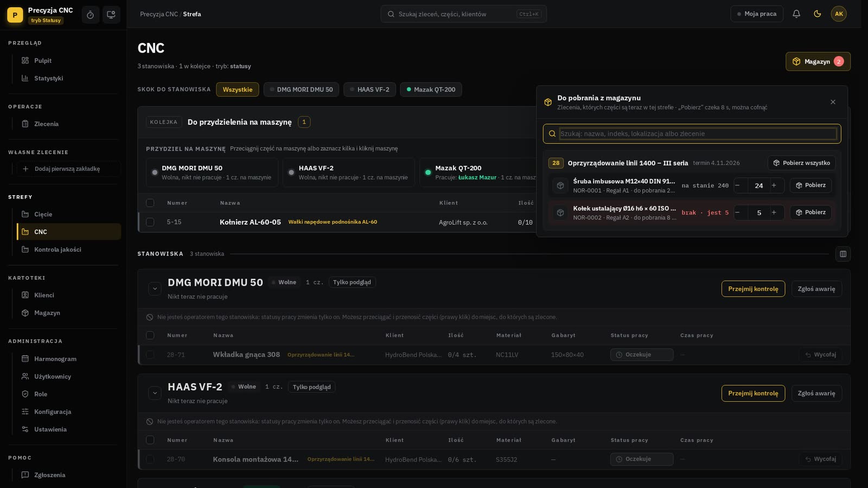Collapse the HAAS VF-2 station section
868x488 pixels.
tap(155, 393)
